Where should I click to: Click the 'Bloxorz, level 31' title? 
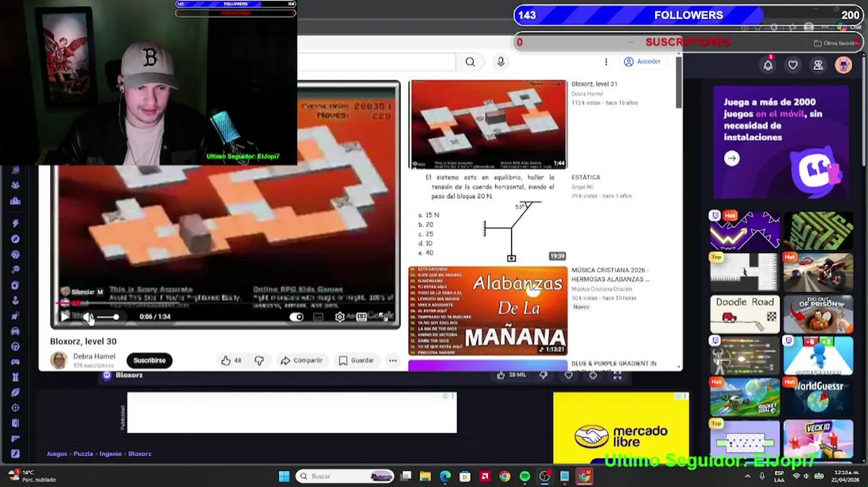tap(594, 84)
